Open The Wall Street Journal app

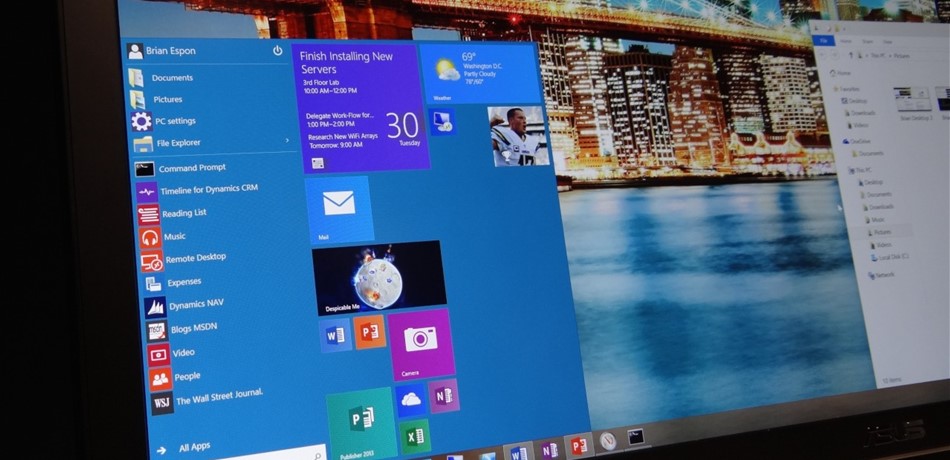[x=207, y=400]
